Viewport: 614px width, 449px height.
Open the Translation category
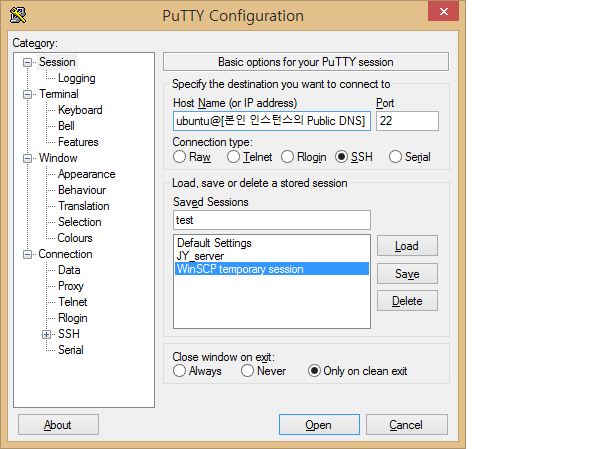pos(84,206)
